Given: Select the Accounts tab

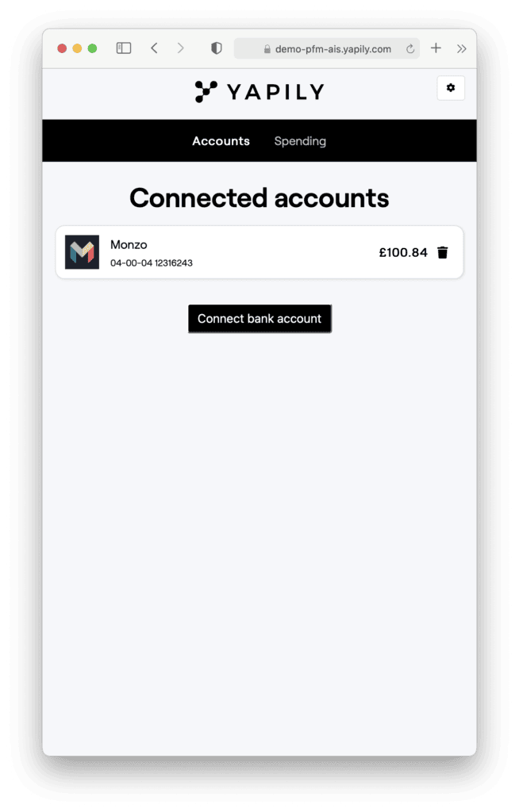Looking at the screenshot, I should (221, 141).
